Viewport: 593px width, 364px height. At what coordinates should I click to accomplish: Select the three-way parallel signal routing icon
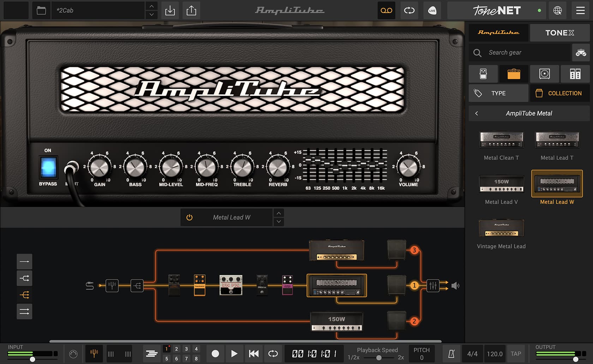24,295
